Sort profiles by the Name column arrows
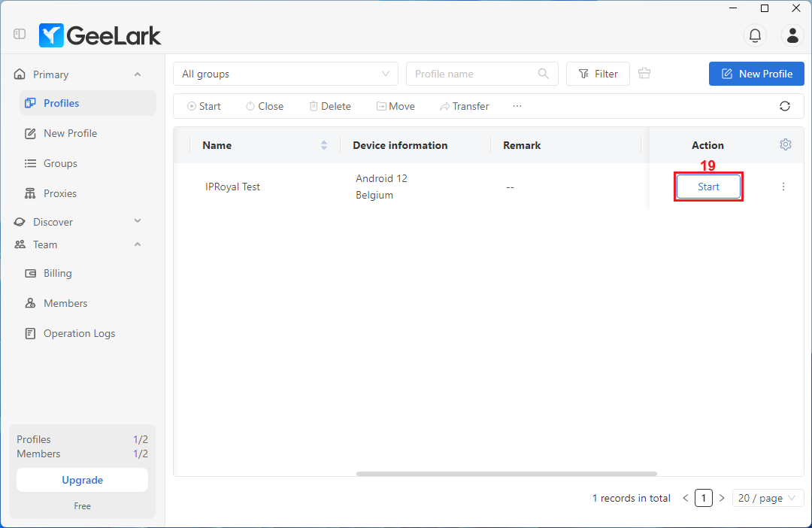812x528 pixels. click(324, 145)
